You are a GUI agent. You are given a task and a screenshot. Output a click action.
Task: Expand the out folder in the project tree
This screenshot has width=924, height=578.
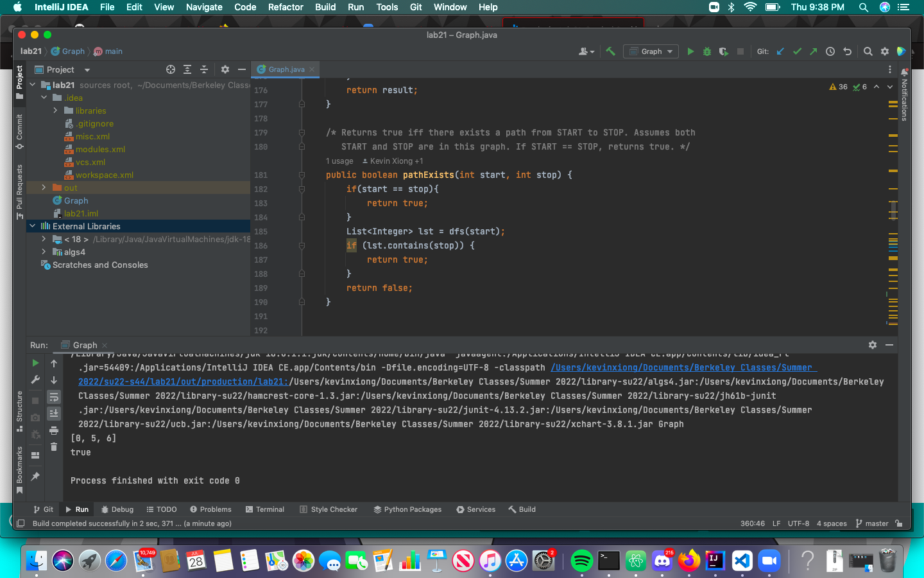coord(44,188)
